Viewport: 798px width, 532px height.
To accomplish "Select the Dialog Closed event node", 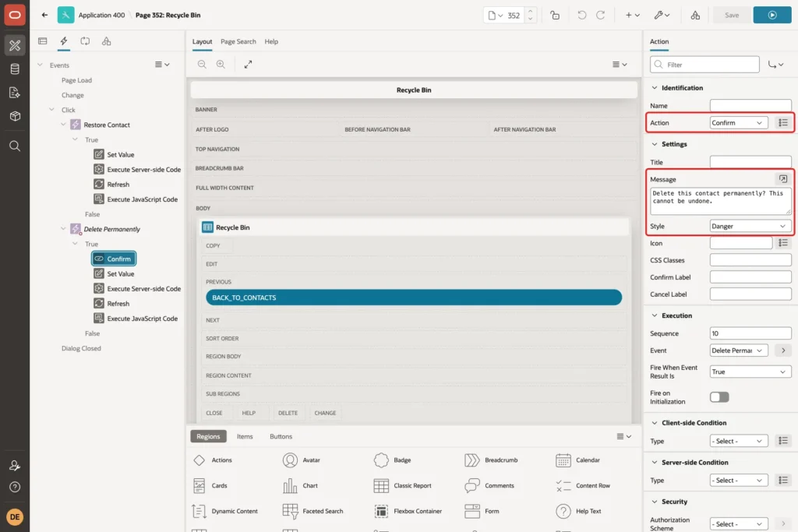I will click(x=81, y=348).
